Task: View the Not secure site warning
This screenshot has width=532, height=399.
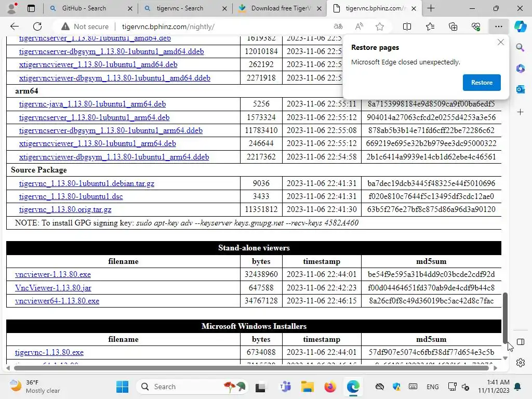Action: click(85, 26)
